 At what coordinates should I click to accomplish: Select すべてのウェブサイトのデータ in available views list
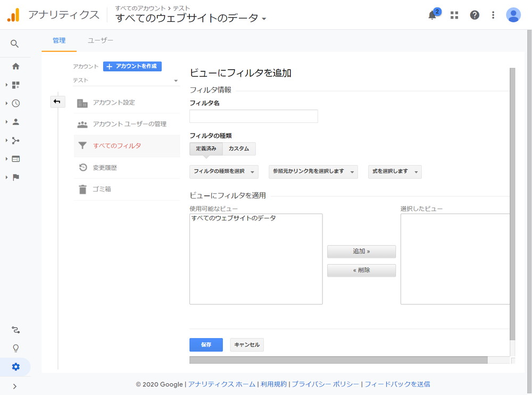(234, 218)
